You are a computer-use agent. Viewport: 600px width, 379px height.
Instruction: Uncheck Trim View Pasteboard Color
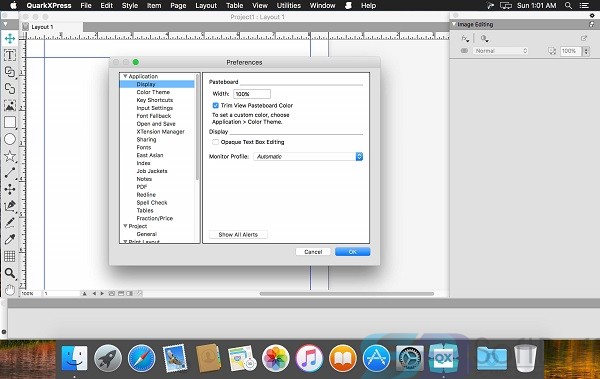click(x=215, y=105)
